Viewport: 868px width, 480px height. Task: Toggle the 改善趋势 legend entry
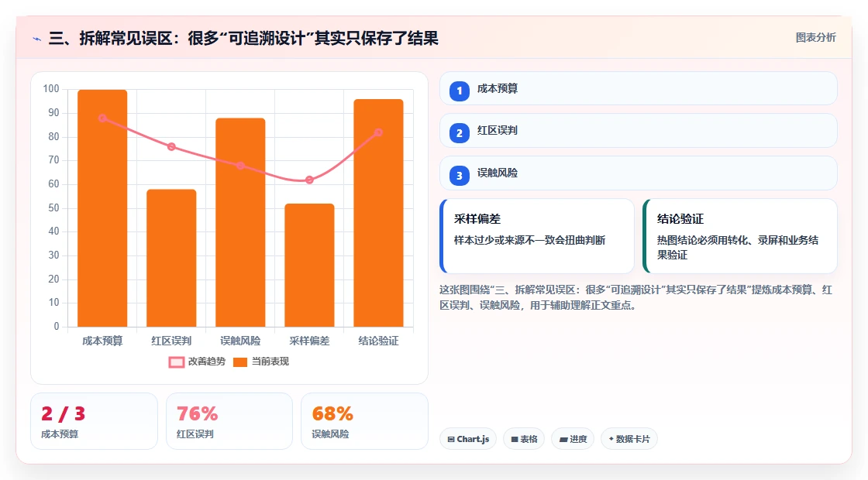coord(197,362)
